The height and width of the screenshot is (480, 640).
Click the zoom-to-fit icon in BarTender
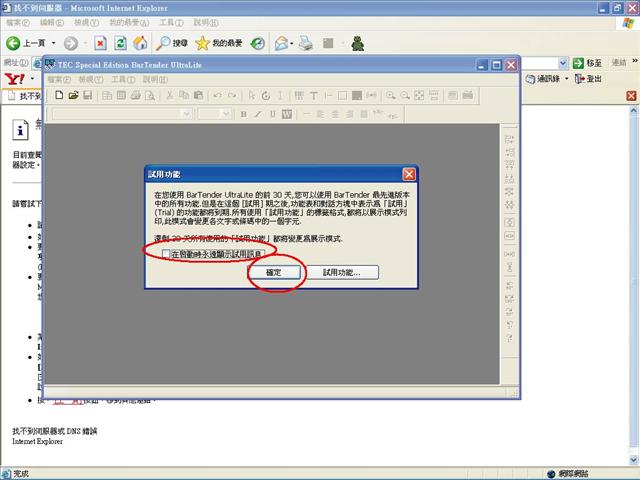tap(419, 95)
